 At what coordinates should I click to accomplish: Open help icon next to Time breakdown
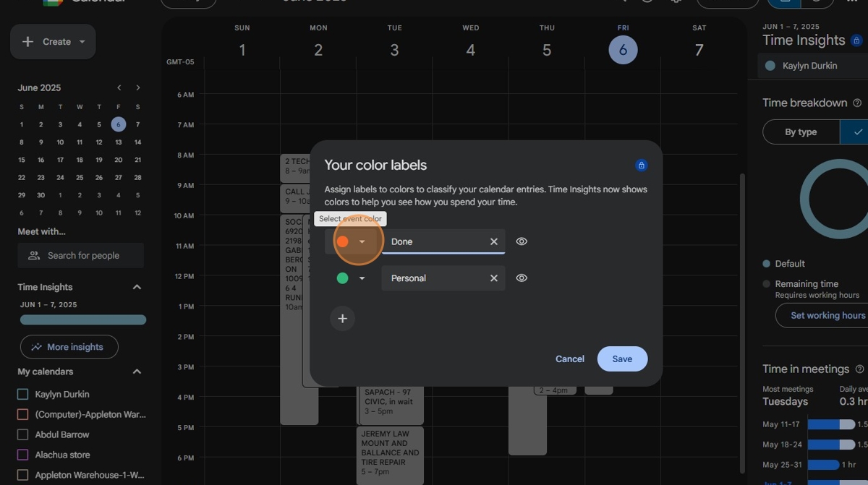(x=858, y=103)
